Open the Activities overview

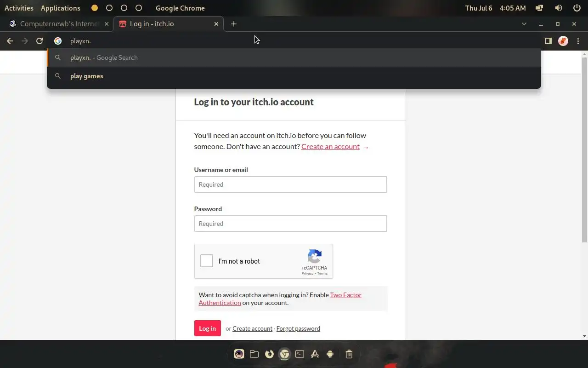click(x=19, y=8)
